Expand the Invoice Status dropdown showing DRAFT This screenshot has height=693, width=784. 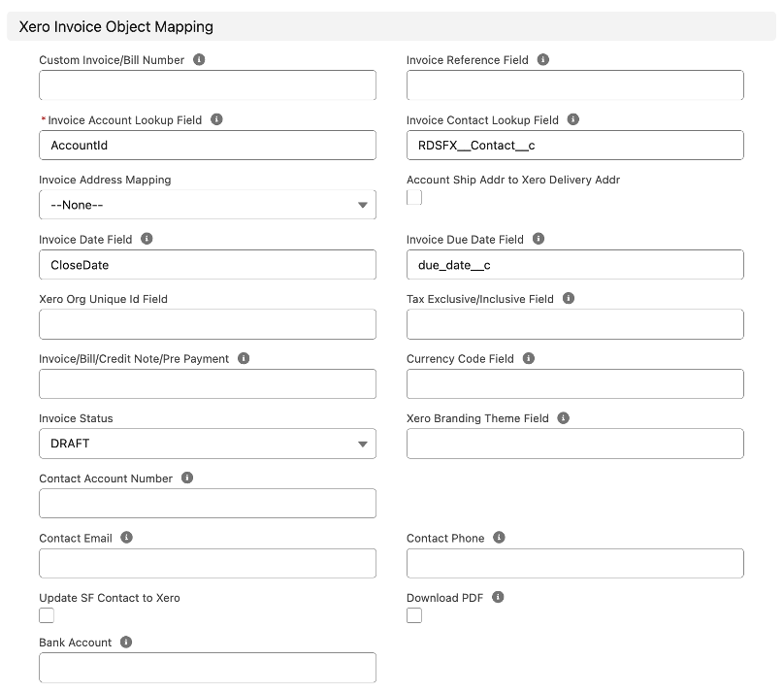tap(207, 444)
